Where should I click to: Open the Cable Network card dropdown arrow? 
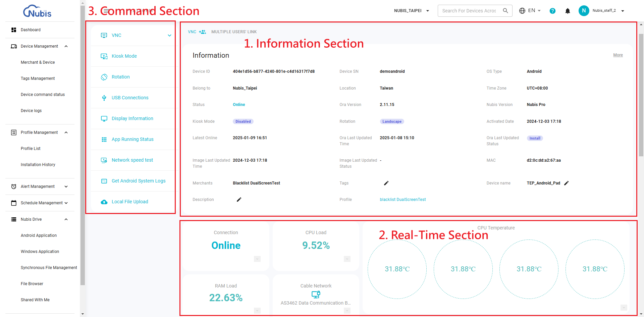(x=347, y=311)
